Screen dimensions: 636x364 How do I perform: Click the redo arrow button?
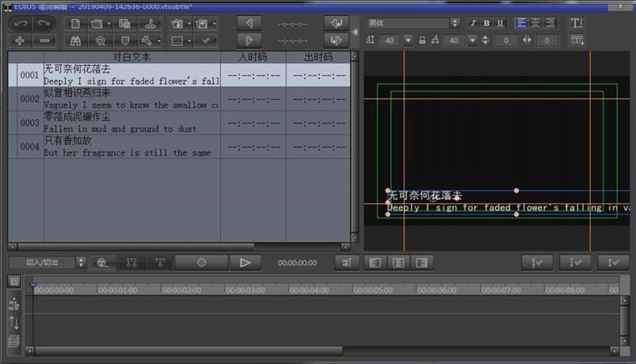click(x=44, y=24)
